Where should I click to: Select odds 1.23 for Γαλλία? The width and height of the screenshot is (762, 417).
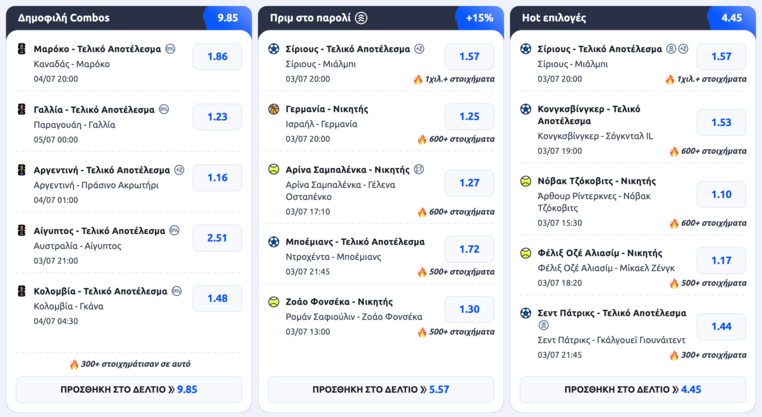click(x=217, y=117)
